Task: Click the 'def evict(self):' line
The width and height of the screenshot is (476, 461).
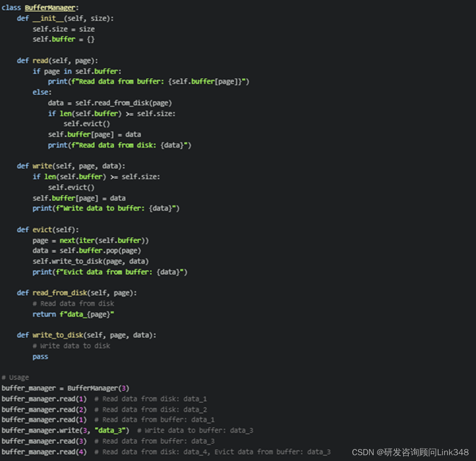Action: 48,229
